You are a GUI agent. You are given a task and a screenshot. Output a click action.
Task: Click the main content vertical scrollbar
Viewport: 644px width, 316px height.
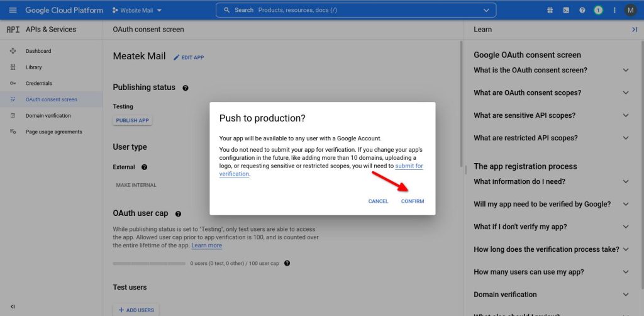[461, 103]
